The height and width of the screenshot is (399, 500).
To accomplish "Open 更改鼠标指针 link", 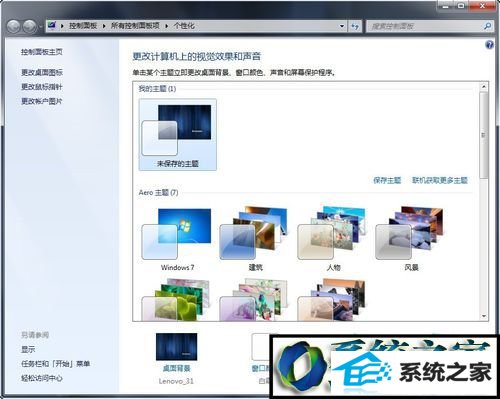I will (42, 87).
